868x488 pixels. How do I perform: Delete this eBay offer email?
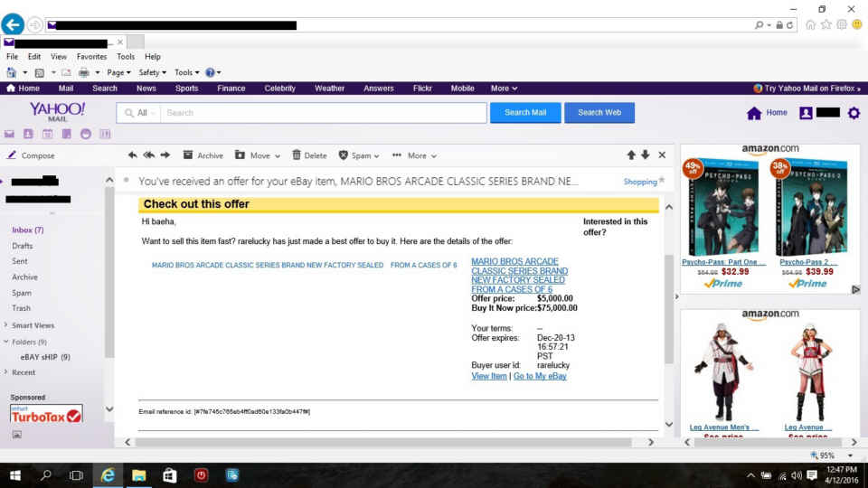point(309,155)
